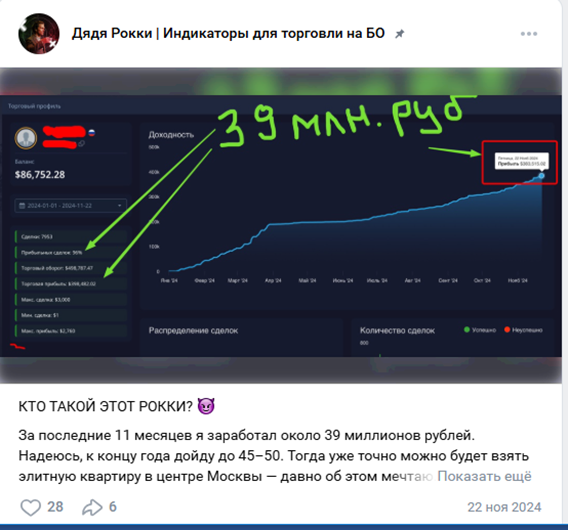This screenshot has height=530, width=568.
Task: Open the Дядя Рокки community title link
Action: (228, 33)
